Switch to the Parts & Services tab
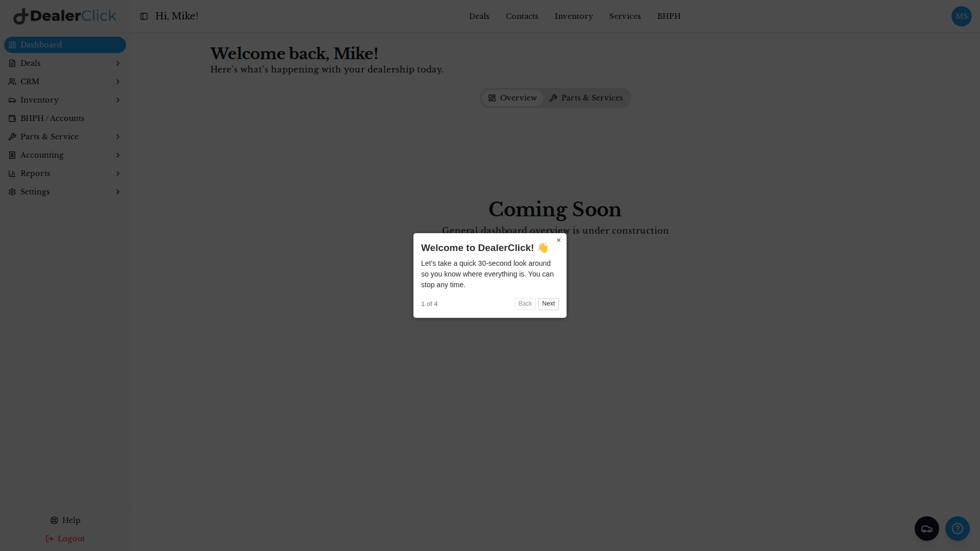Image resolution: width=980 pixels, height=551 pixels. coord(586,98)
